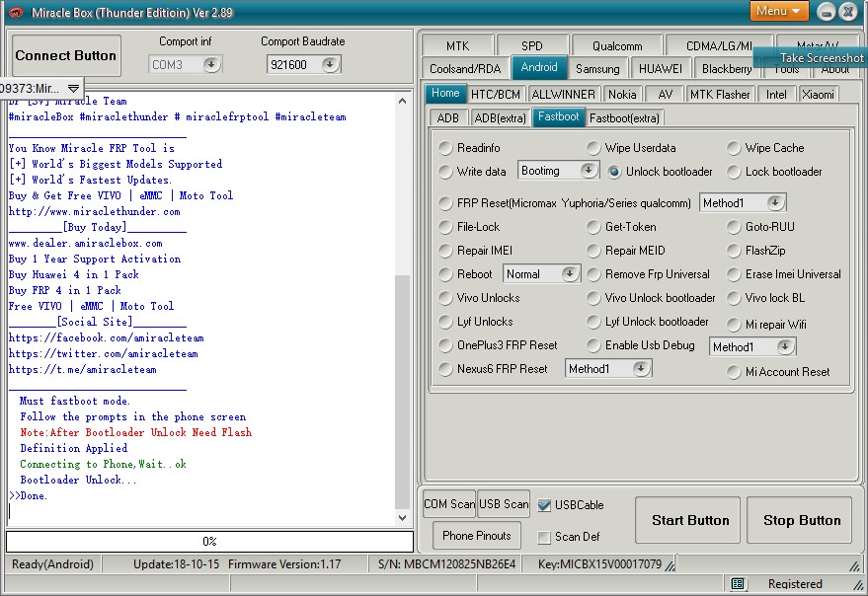This screenshot has width=868, height=596.
Task: Select the Samsung tab
Action: tap(597, 69)
